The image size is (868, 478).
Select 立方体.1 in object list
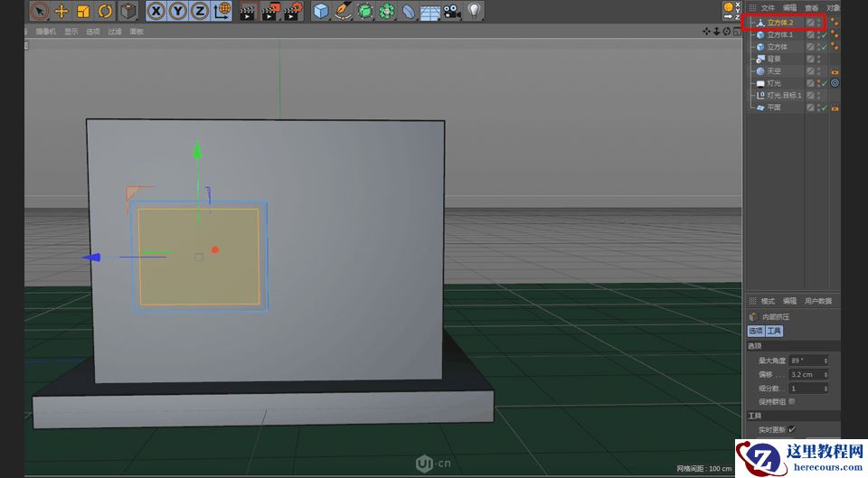pyautogui.click(x=780, y=35)
